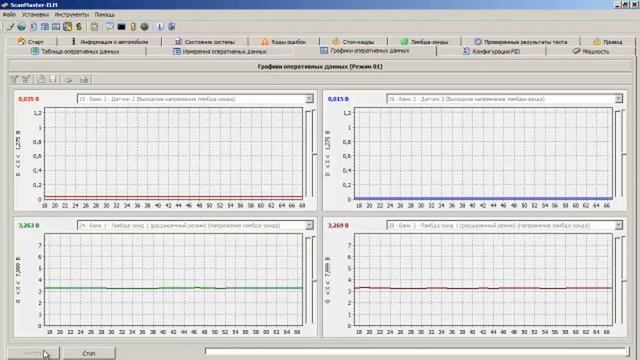Switch to Проверенные результаты теста tab
The width and height of the screenshot is (640, 360).
pos(520,42)
